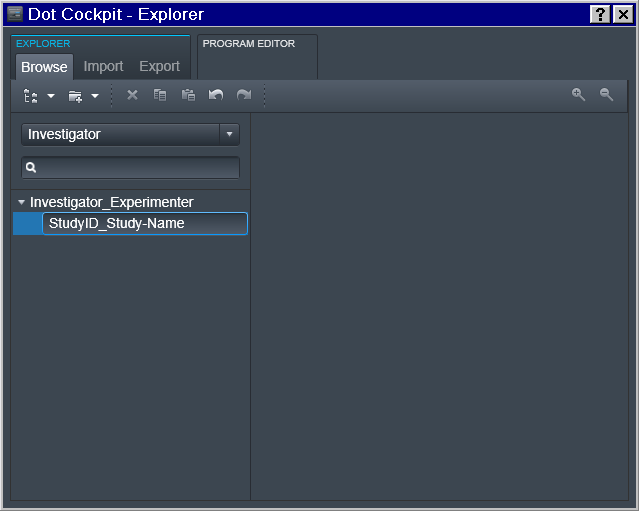Click the help question mark button
This screenshot has height=511, width=639.
coord(600,15)
